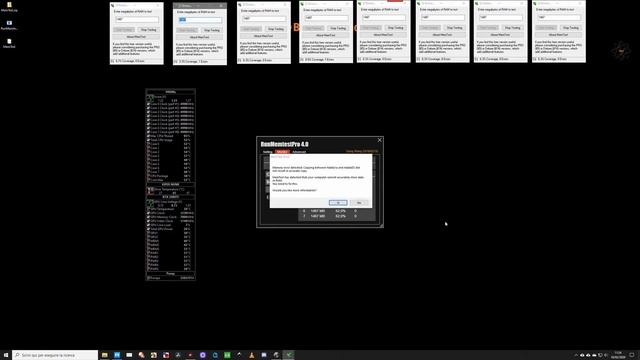
Task: Toggle the Core 0 Clock checkbox in sensor gadget
Action: point(149,104)
